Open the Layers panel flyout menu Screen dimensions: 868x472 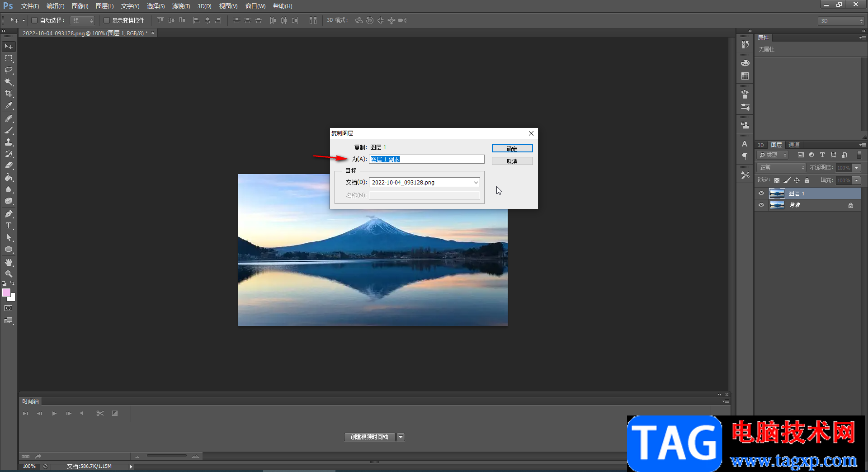click(863, 145)
